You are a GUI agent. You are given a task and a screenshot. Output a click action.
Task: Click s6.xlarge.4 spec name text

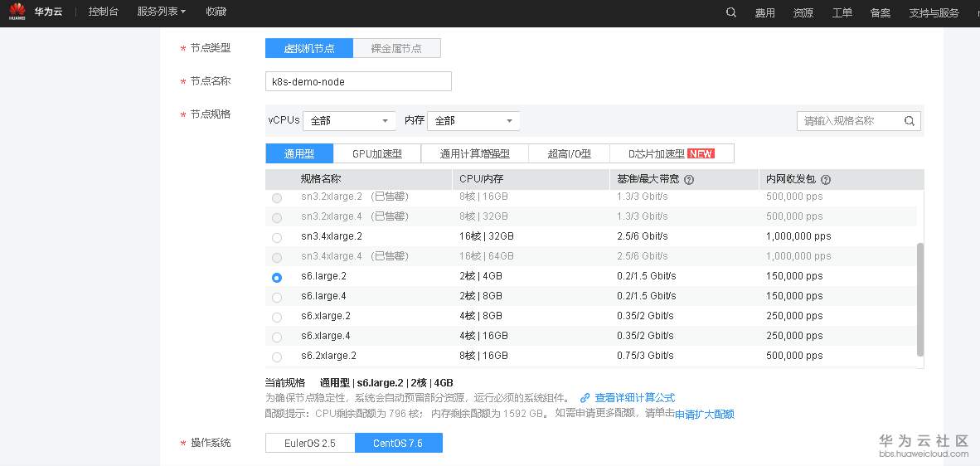click(x=326, y=336)
